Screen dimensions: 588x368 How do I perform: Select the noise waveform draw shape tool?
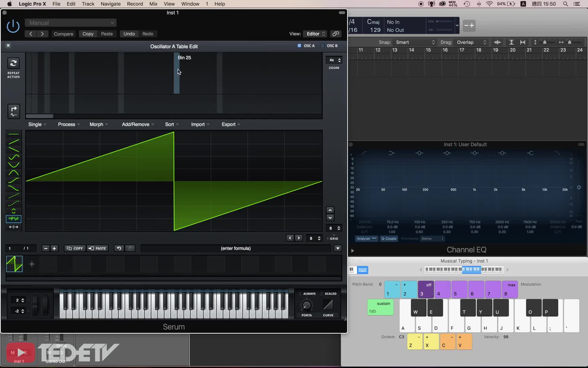tap(14, 219)
